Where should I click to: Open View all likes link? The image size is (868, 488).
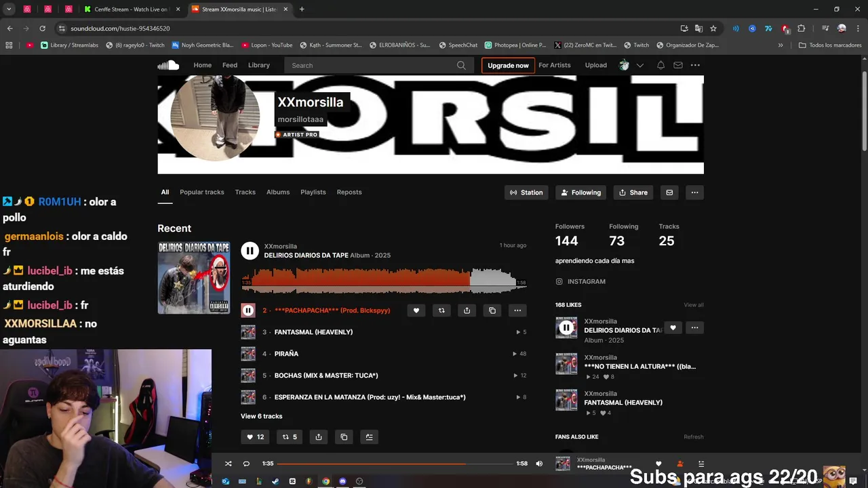pos(694,305)
